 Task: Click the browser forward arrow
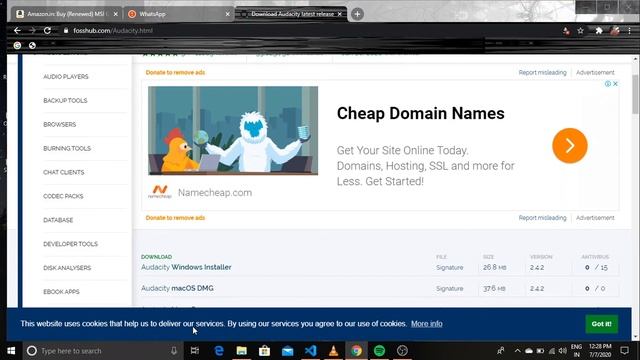pos(32,31)
